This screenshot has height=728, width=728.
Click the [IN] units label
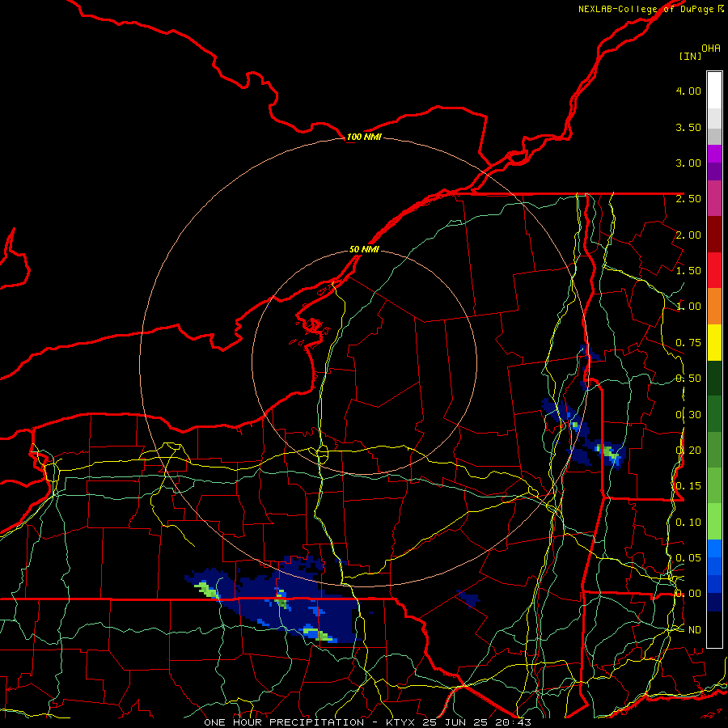point(690,56)
